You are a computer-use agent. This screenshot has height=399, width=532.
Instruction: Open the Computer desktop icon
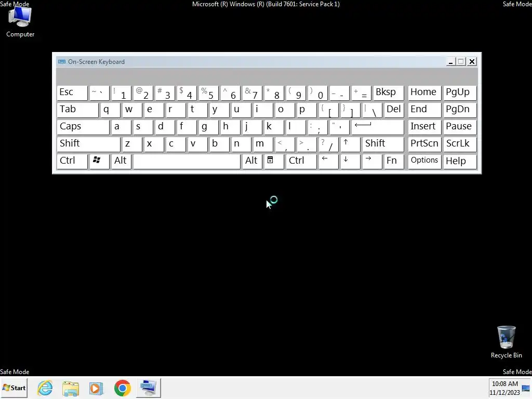20,22
